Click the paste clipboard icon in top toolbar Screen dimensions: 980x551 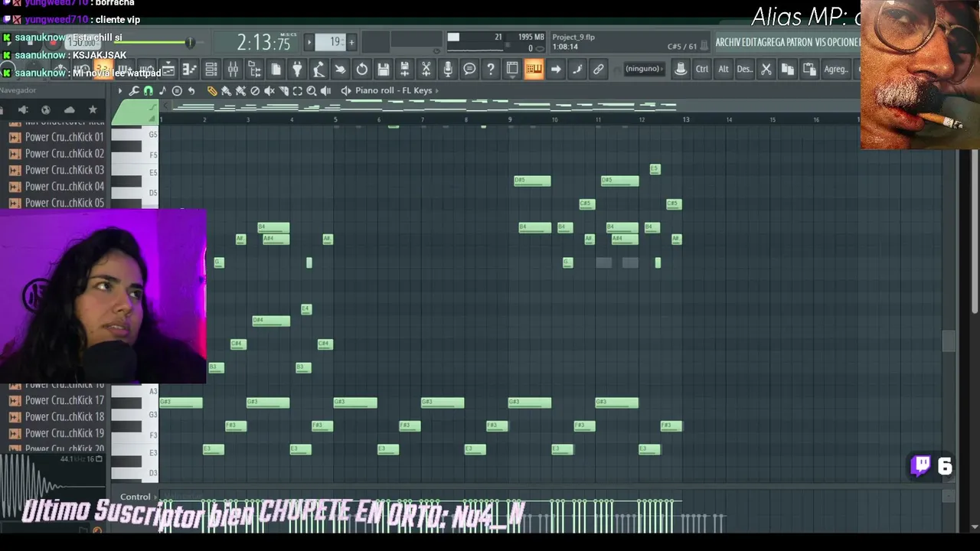808,70
